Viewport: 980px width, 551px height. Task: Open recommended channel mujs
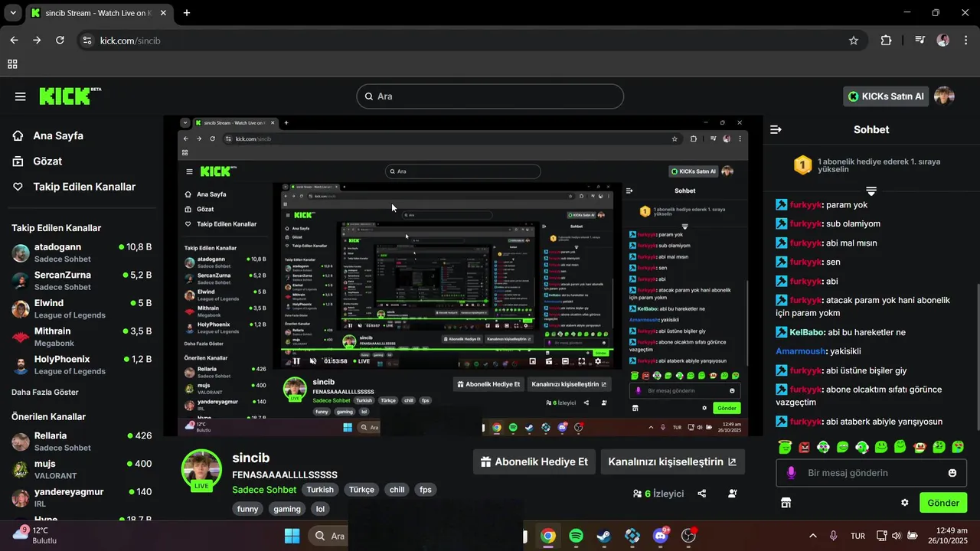82,469
